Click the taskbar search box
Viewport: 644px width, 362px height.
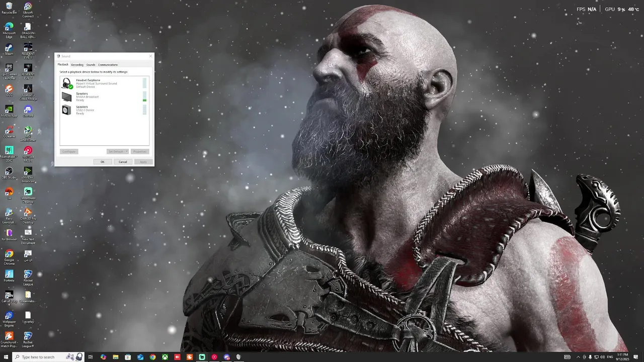pyautogui.click(x=47, y=357)
